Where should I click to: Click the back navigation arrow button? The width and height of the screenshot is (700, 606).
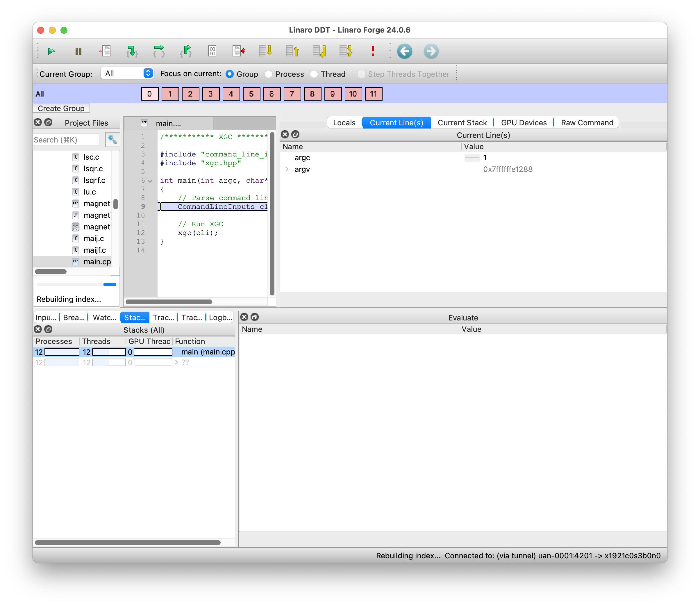tap(403, 52)
